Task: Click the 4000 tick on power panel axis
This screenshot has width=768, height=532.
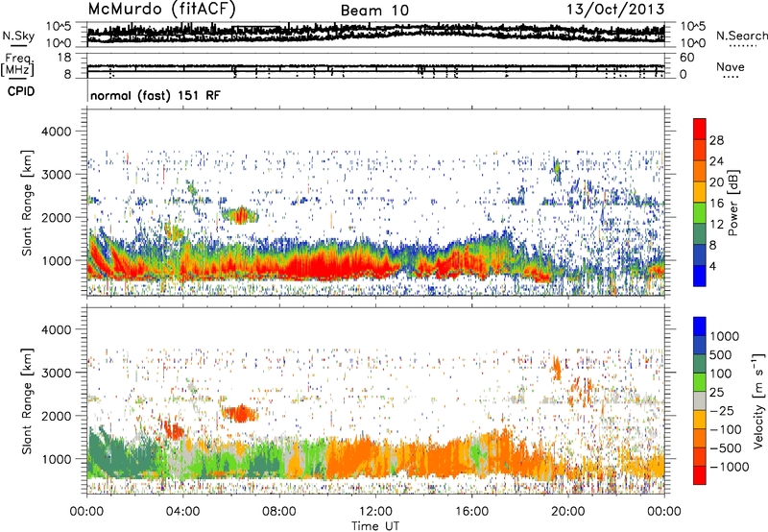Action: (57, 132)
